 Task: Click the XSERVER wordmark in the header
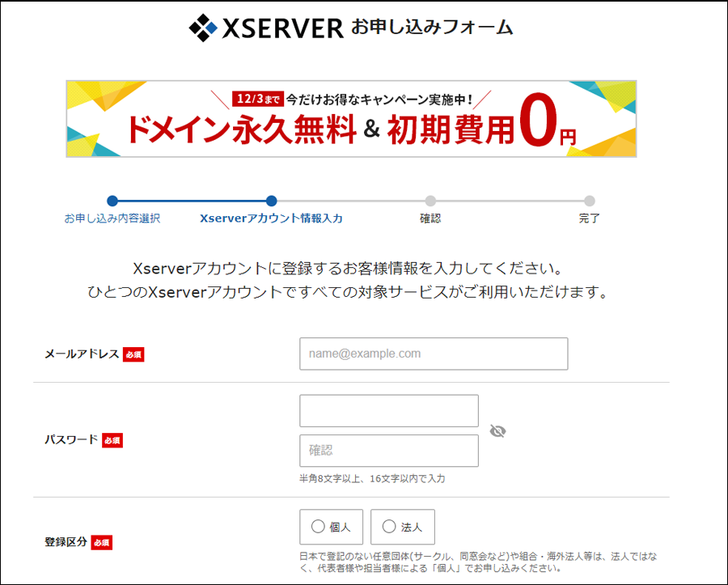tap(283, 28)
